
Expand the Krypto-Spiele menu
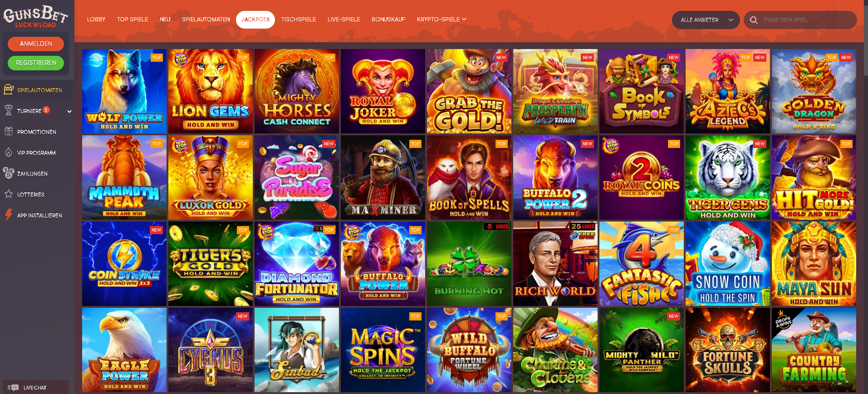[x=441, y=20]
